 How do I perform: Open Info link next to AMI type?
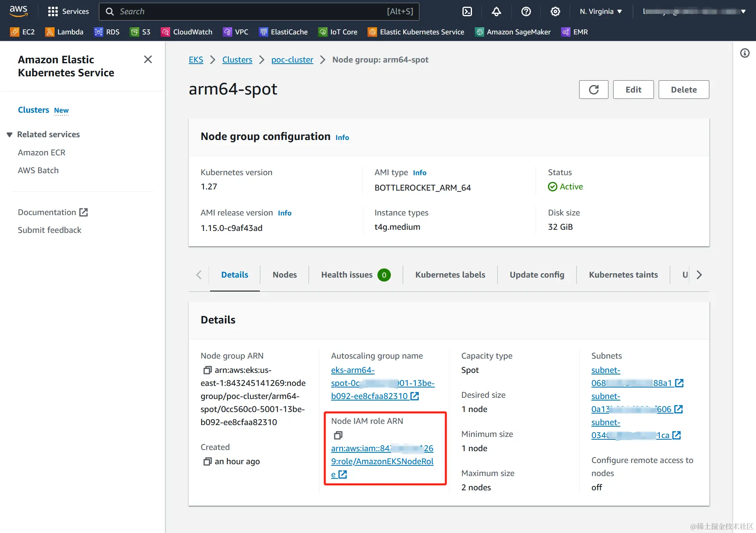tap(420, 173)
